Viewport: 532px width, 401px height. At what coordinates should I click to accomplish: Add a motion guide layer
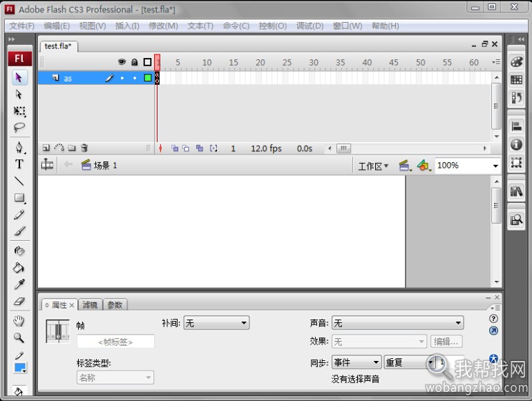click(59, 148)
